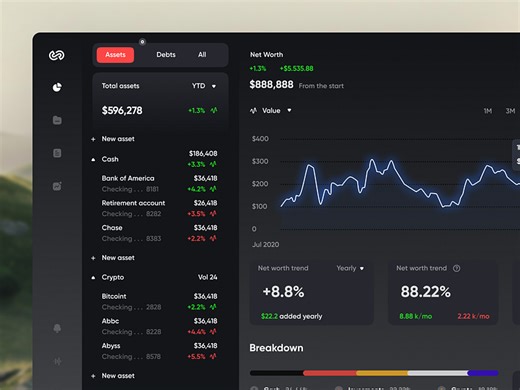Click the red segment of Breakdown bar
Image resolution: width=520 pixels, height=390 pixels.
click(329, 373)
